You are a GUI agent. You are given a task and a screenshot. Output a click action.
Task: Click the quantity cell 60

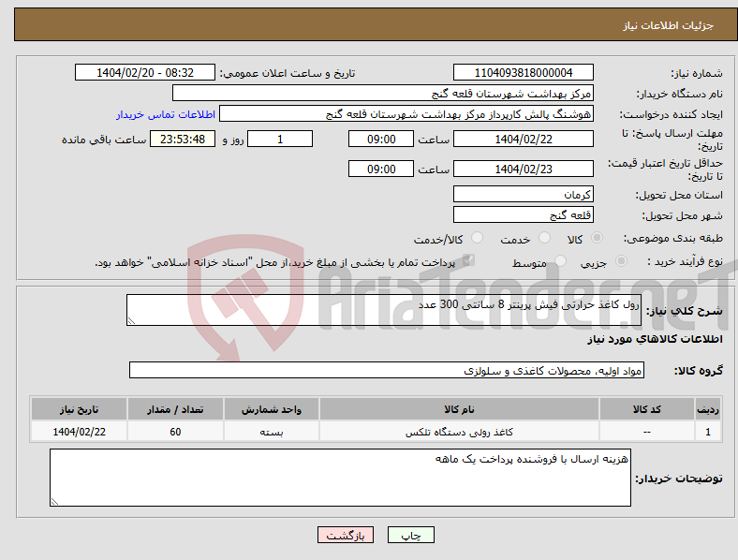175,432
